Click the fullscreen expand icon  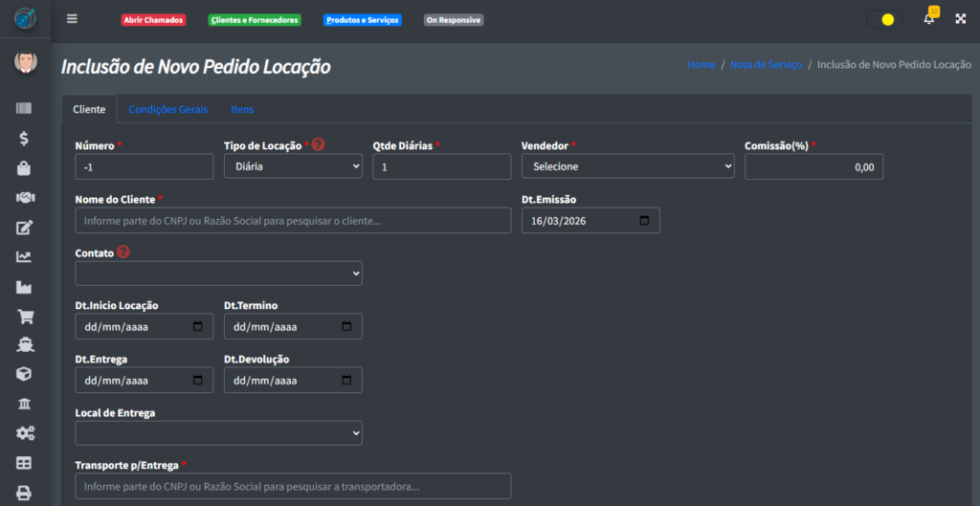[960, 19]
